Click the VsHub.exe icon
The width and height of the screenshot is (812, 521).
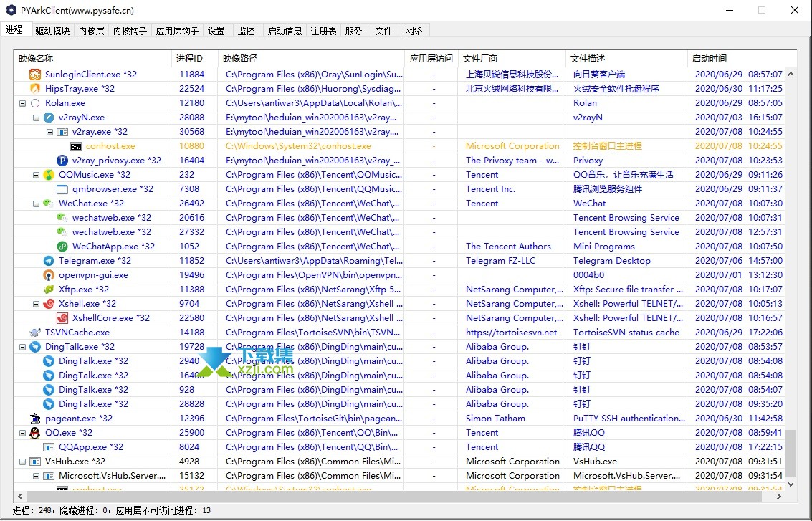coord(34,462)
